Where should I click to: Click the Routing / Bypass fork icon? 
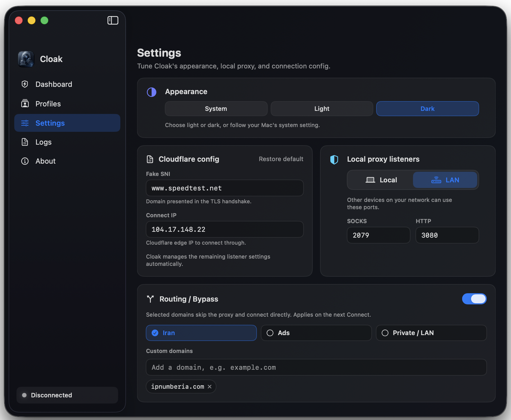(x=150, y=299)
